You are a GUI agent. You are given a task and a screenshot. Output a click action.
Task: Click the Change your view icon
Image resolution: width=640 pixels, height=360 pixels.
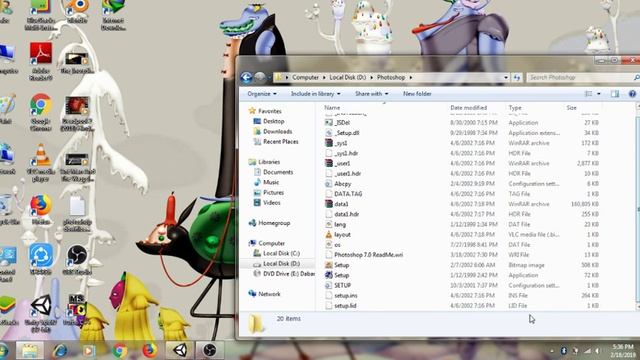[x=589, y=94]
